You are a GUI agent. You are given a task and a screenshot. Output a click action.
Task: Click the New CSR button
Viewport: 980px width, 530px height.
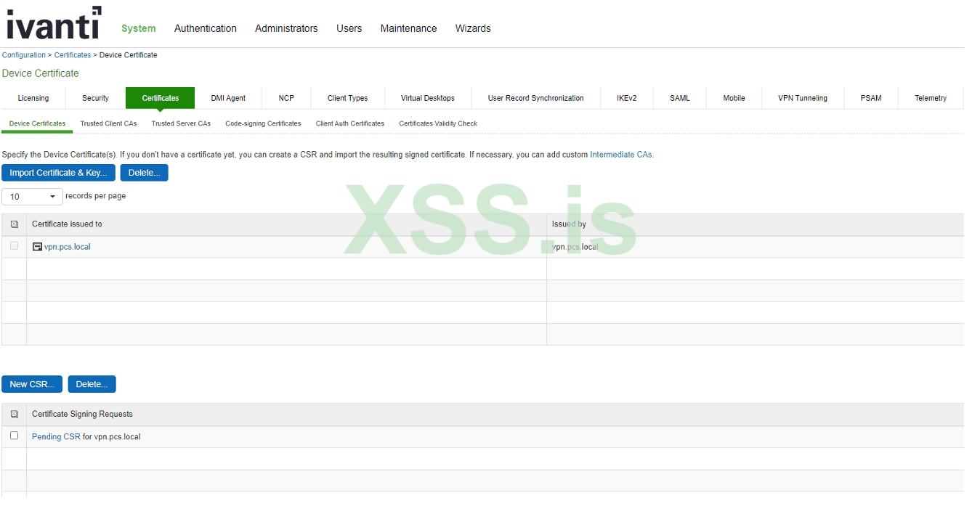[x=32, y=384]
